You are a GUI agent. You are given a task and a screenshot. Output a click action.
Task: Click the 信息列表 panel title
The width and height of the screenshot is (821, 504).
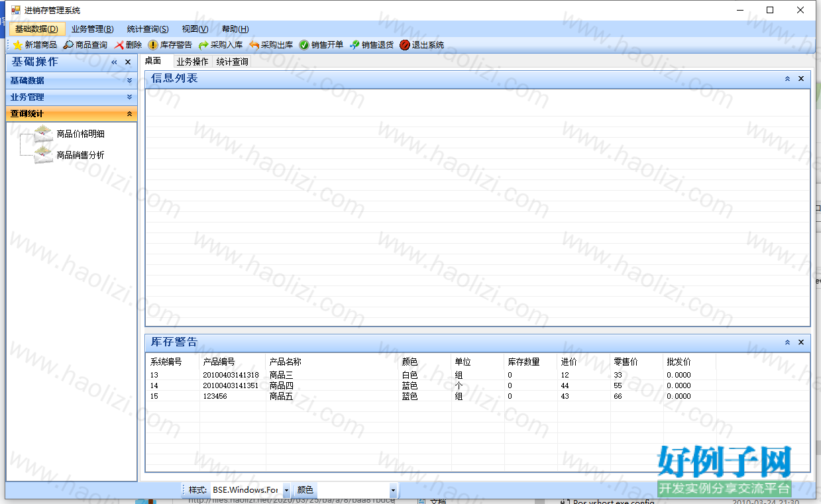pos(174,78)
